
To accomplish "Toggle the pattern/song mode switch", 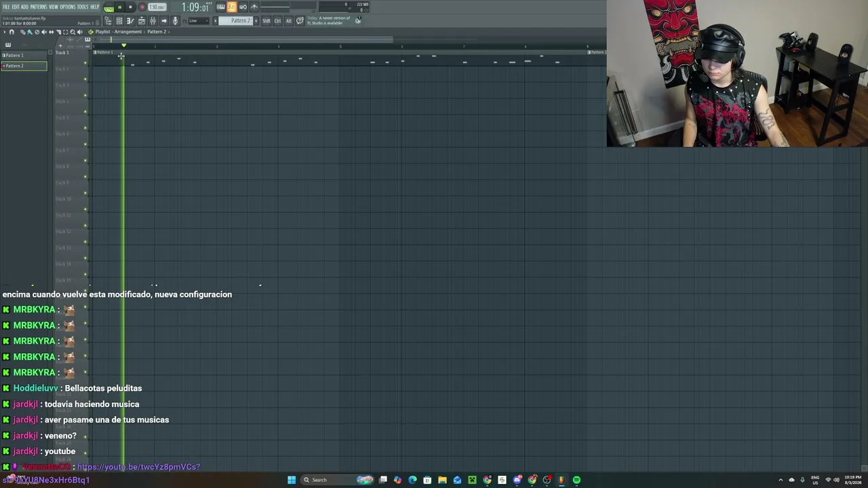I will (x=108, y=7).
